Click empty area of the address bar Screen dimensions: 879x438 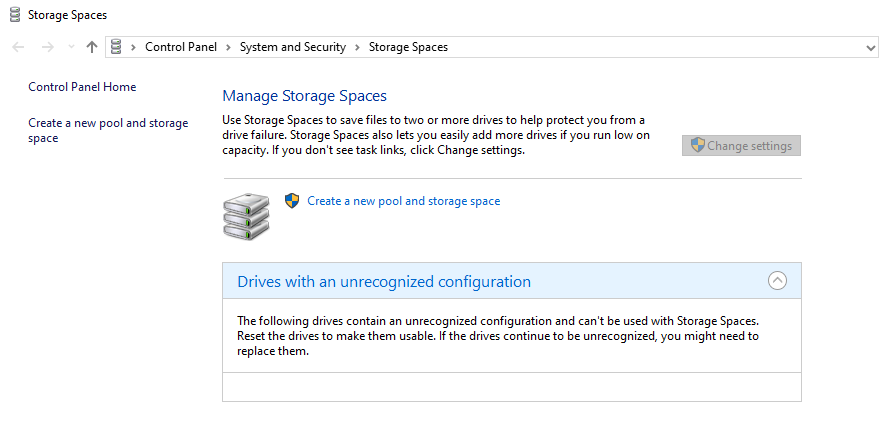pos(650,47)
